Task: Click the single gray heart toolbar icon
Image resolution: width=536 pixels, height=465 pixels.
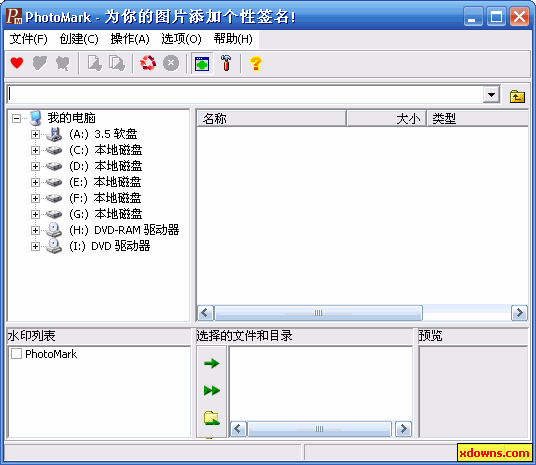Action: click(x=40, y=63)
